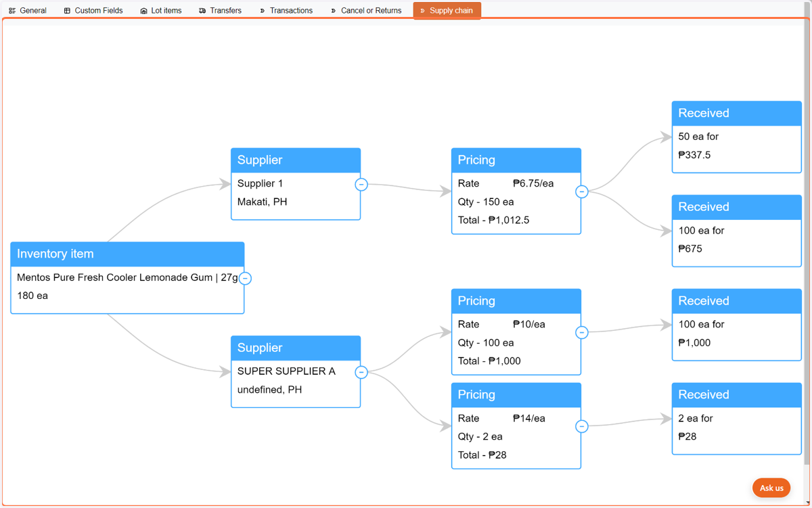The height and width of the screenshot is (508, 812).
Task: Go to the Transfers tab
Action: click(221, 11)
